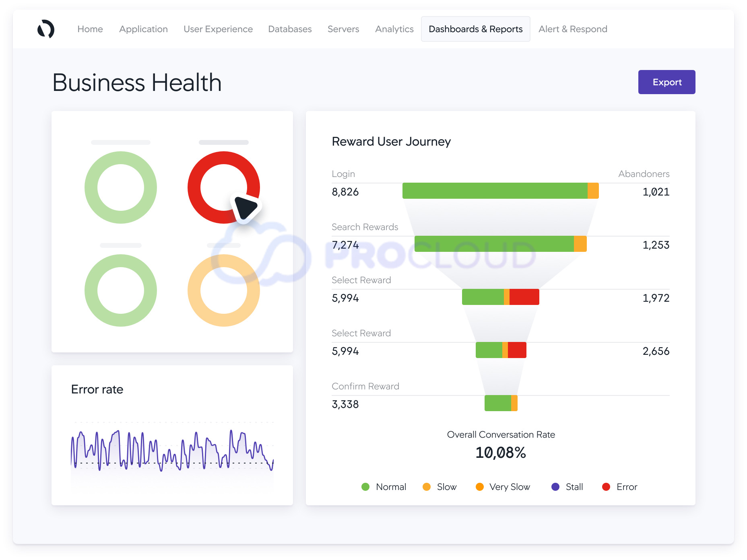Toggle the Very Slow legend item
The image size is (747, 560).
pos(503,487)
